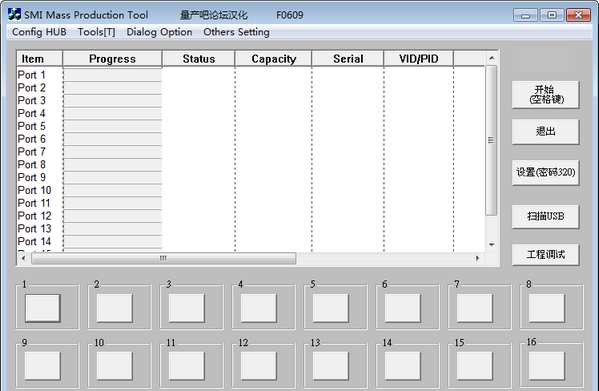
Task: Click port slot 4 box
Action: click(259, 308)
